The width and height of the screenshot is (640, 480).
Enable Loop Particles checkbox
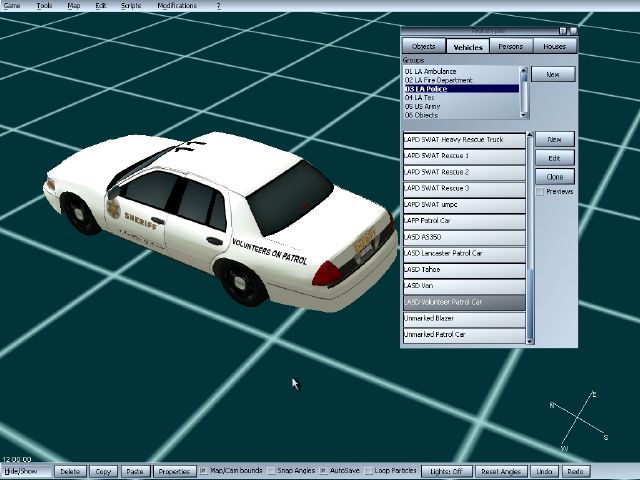[368, 471]
